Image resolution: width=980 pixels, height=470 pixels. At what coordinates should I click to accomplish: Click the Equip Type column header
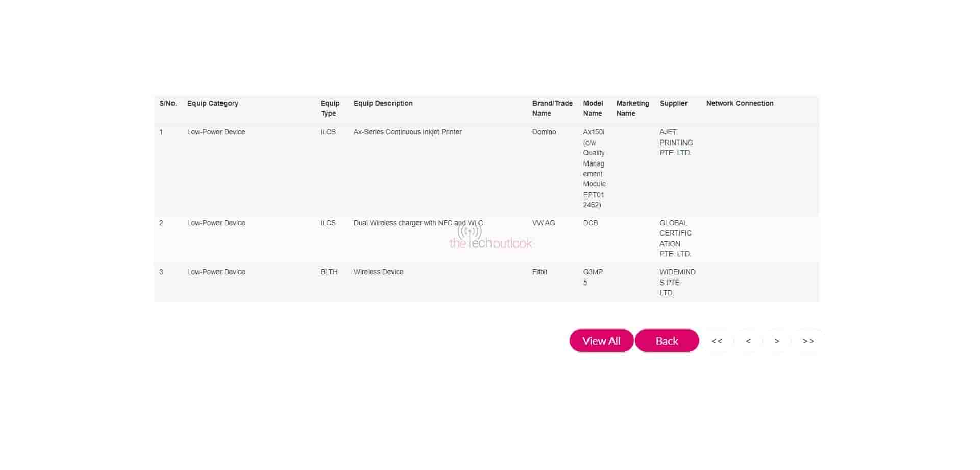point(330,108)
